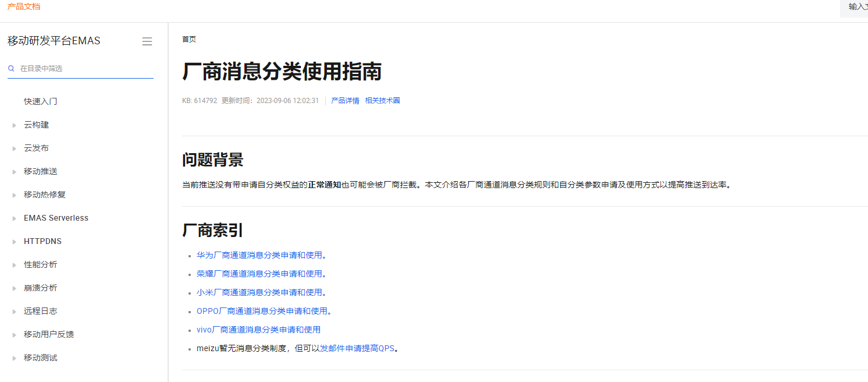Select 云发布 in the directory tree
This screenshot has width=868, height=382.
pyautogui.click(x=36, y=148)
